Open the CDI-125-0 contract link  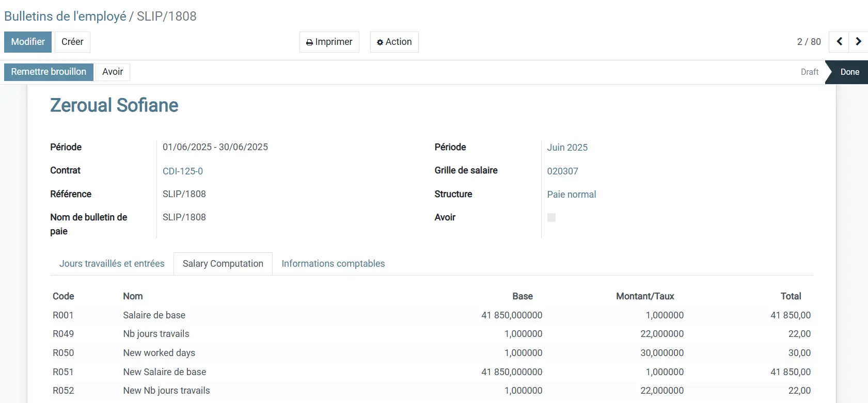[x=183, y=171]
